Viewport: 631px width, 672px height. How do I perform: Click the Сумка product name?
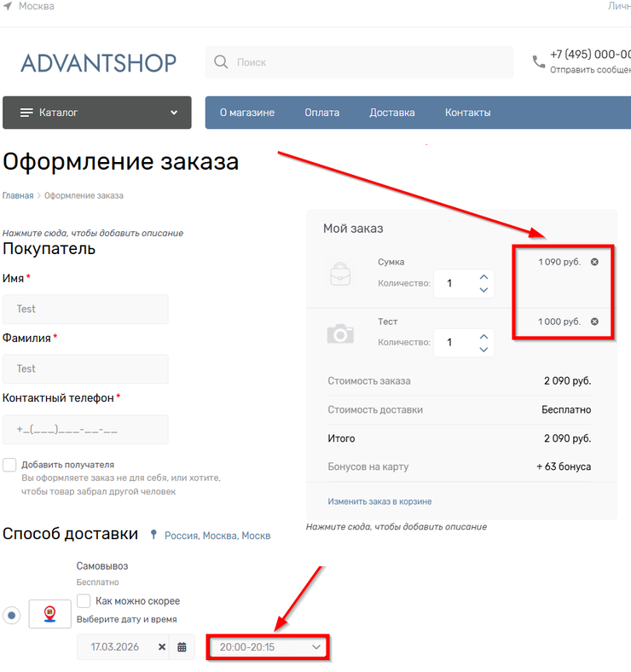(391, 262)
